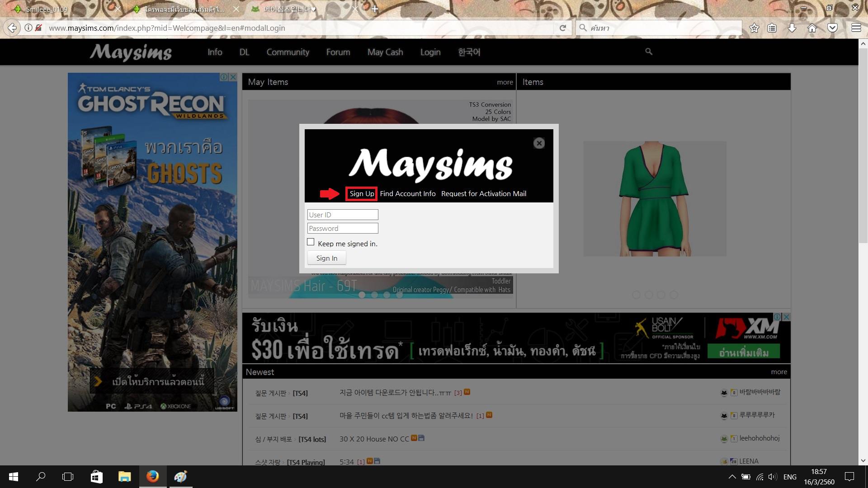The image size is (868, 488).
Task: Click Login in the navigation bar
Action: click(x=430, y=52)
